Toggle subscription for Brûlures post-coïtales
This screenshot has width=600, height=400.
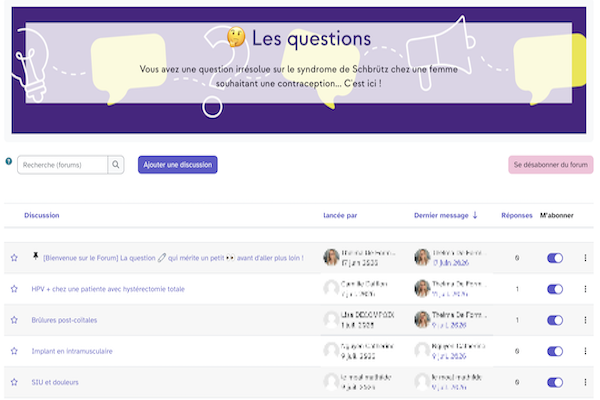(555, 320)
